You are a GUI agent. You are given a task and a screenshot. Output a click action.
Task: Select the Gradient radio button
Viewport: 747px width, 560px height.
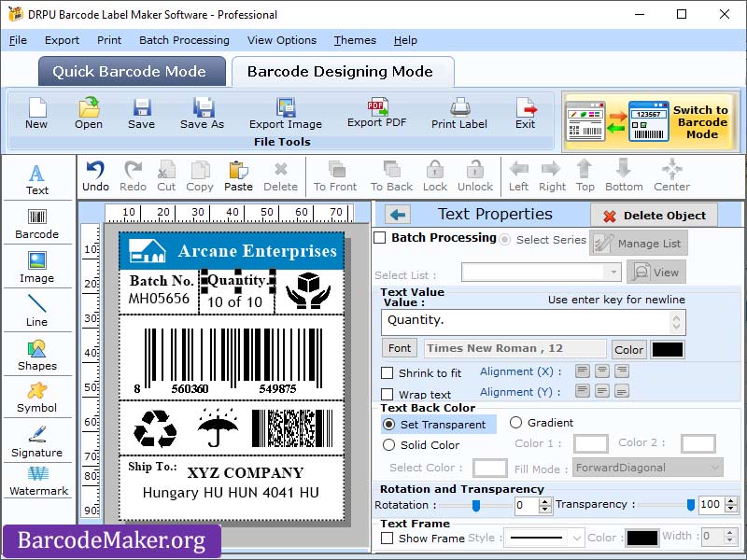[x=515, y=422]
